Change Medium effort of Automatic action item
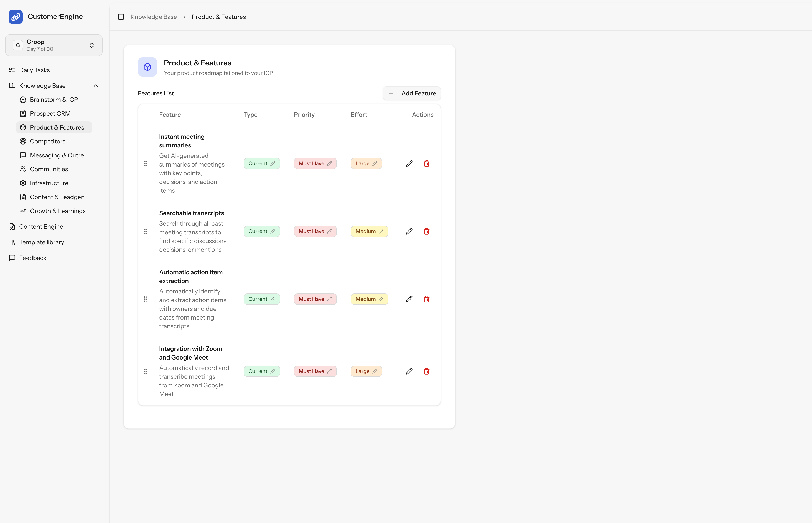The height and width of the screenshot is (523, 812). point(369,299)
